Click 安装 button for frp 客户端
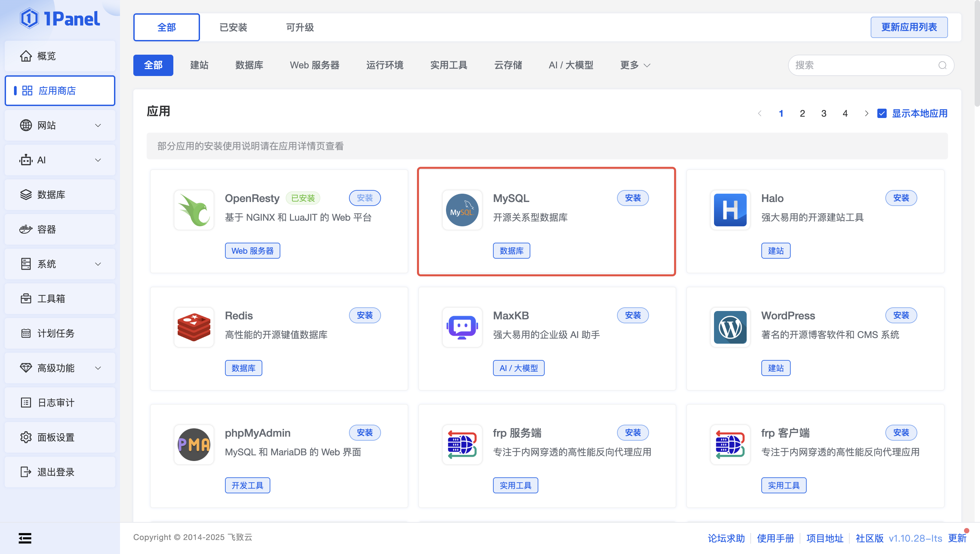This screenshot has width=980, height=554. pos(901,432)
